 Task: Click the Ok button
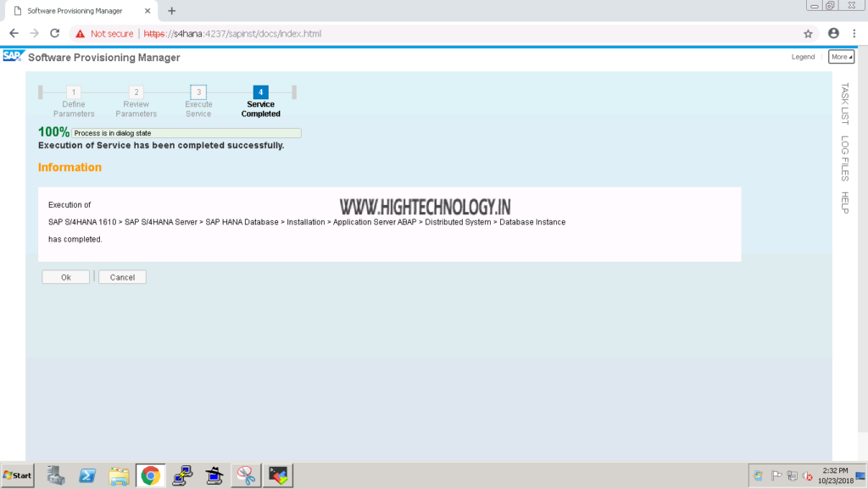[x=66, y=277]
